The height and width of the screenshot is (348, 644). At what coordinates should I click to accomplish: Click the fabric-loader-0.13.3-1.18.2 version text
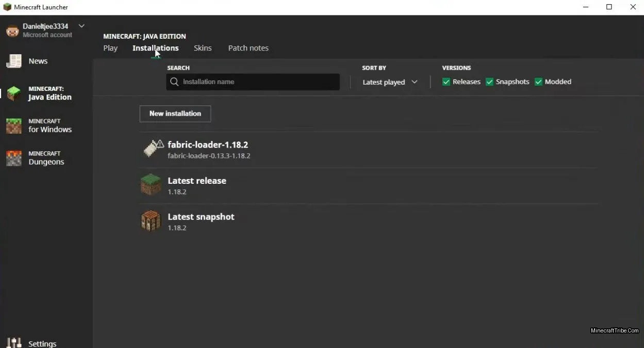209,155
